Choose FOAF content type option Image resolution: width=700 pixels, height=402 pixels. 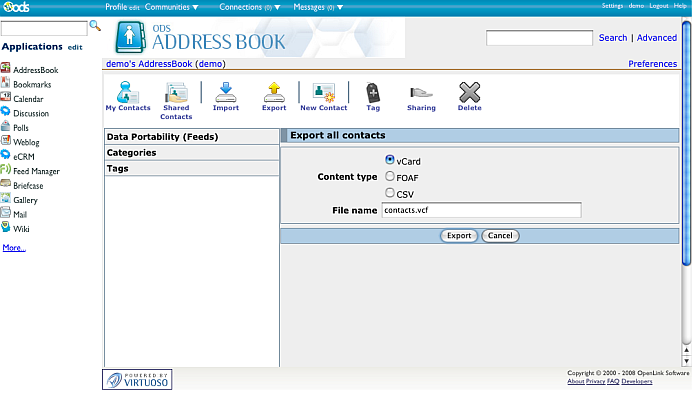point(390,176)
